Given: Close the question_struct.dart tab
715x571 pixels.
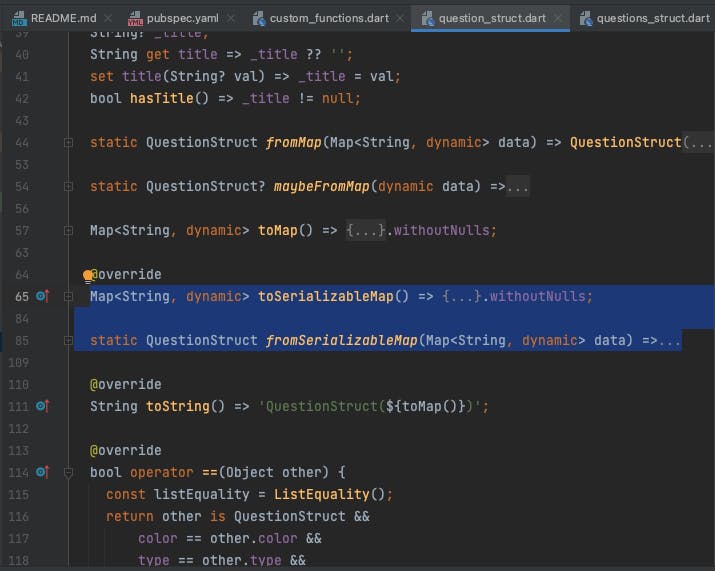Looking at the screenshot, I should 558,18.
